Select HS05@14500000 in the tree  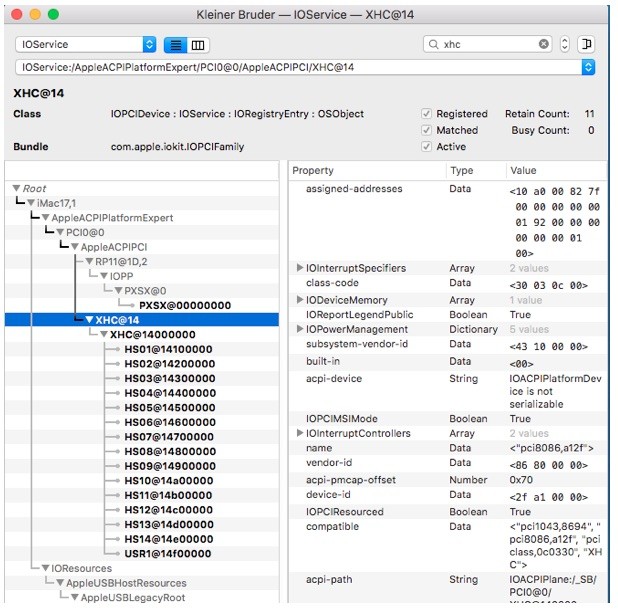[x=169, y=409]
